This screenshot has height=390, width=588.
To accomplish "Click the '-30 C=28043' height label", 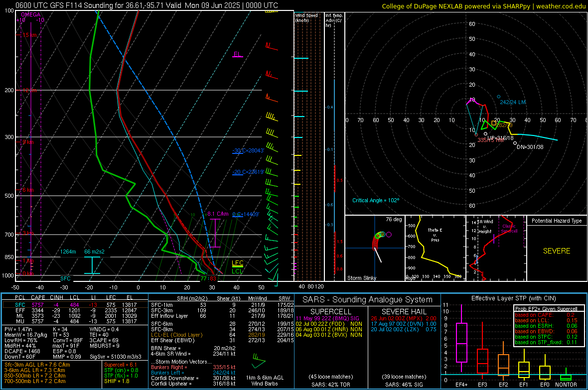I will point(248,150).
